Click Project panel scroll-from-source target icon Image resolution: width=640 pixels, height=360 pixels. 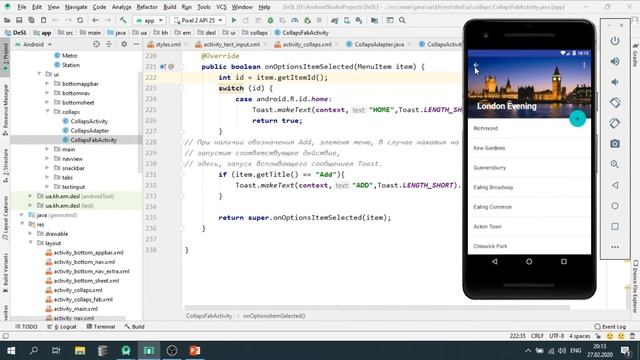click(96, 44)
